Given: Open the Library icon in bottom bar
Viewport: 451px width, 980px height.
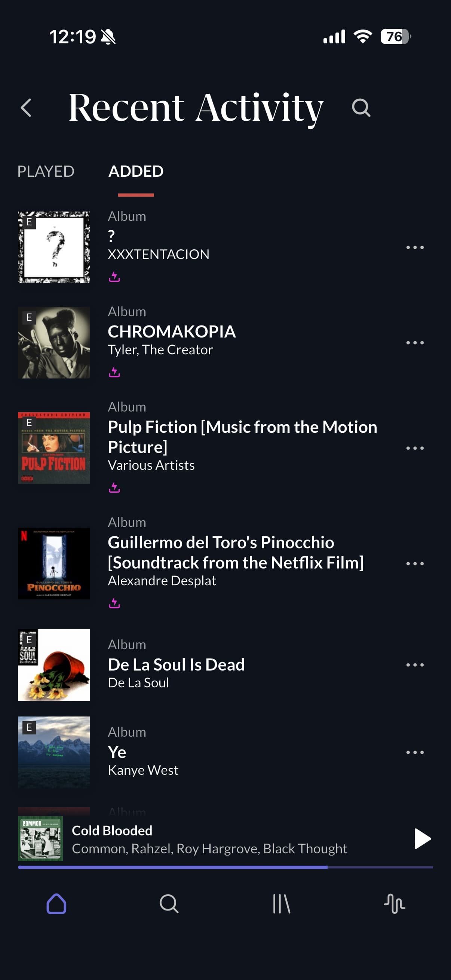Looking at the screenshot, I should pyautogui.click(x=282, y=903).
